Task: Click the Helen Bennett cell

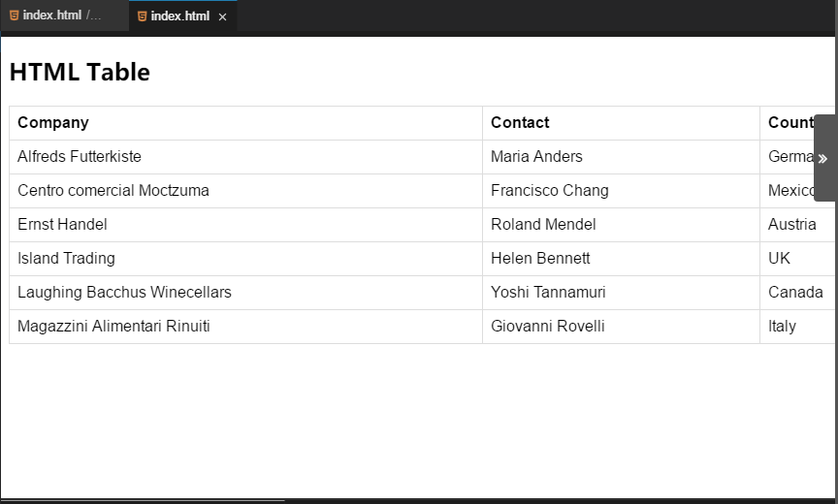Action: 621,259
